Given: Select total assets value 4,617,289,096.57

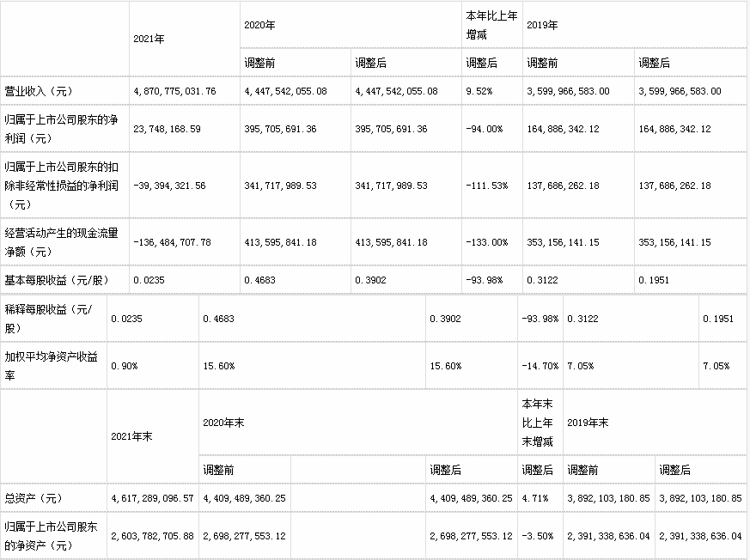Looking at the screenshot, I should 152,498.
